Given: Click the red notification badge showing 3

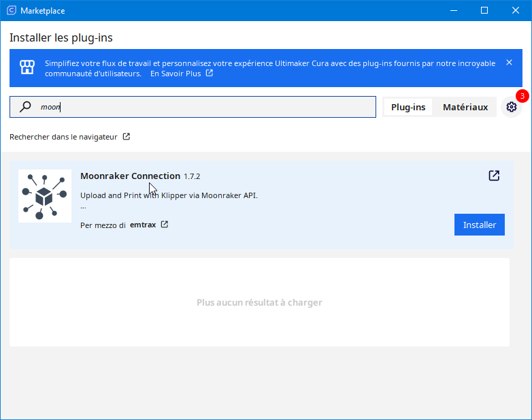Looking at the screenshot, I should click(522, 96).
